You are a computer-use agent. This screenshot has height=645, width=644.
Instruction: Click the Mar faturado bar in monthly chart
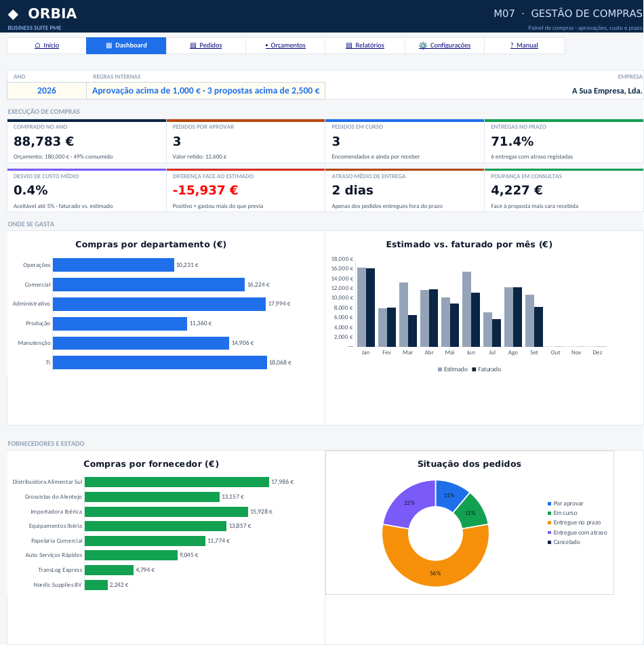[412, 331]
